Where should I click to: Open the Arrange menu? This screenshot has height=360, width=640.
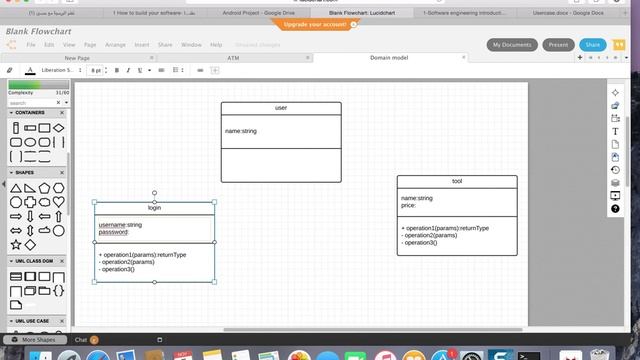coord(115,45)
